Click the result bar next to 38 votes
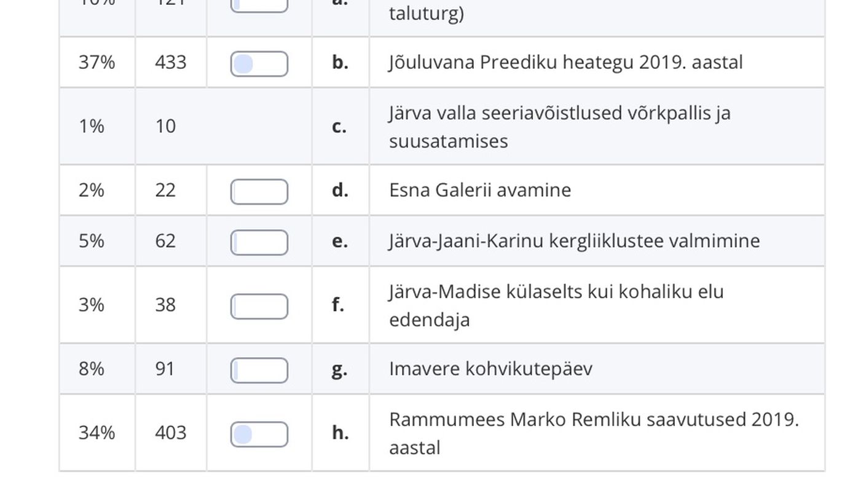842x504 pixels. (x=259, y=307)
